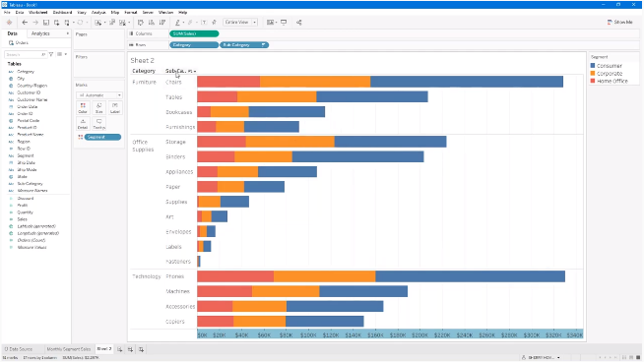Click the Presentation mode monitor icon
The width and height of the screenshot is (644, 362).
(284, 23)
